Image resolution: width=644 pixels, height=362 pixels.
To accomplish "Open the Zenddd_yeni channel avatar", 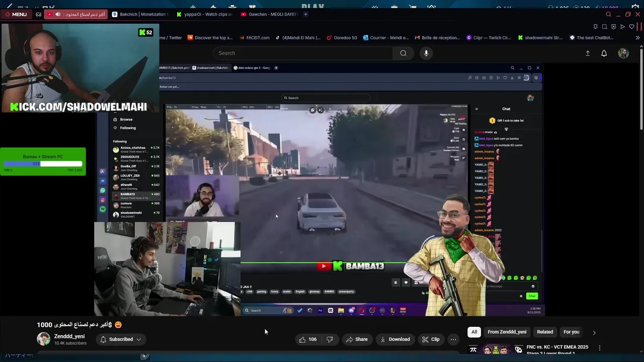I will [43, 339].
